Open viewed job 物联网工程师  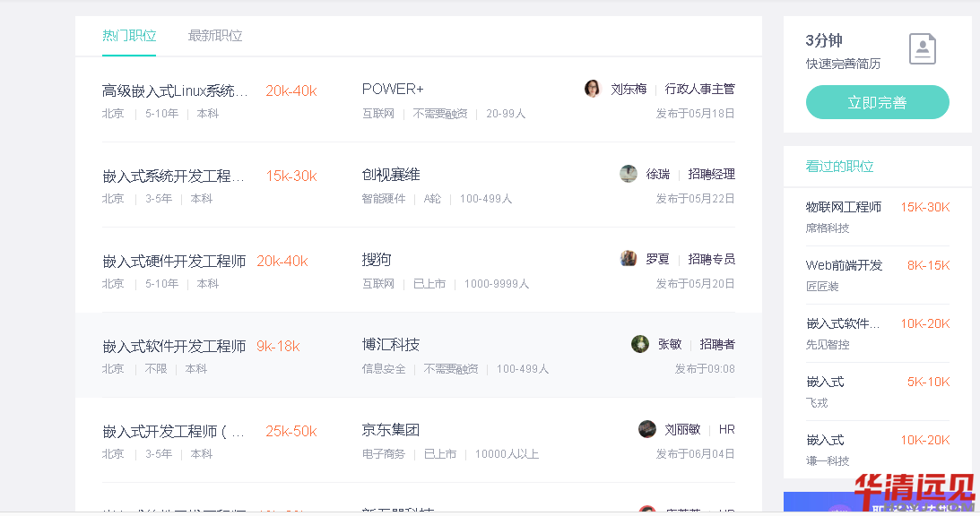coord(844,207)
